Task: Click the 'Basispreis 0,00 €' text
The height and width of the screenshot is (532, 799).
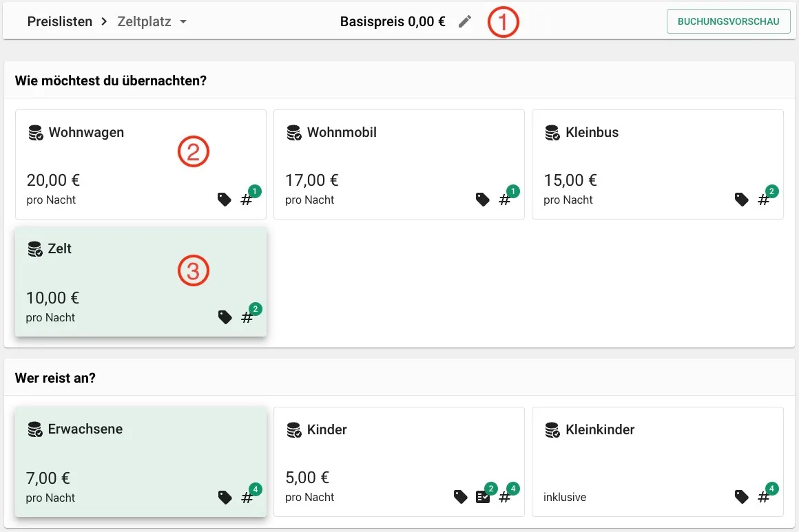Action: click(x=393, y=21)
